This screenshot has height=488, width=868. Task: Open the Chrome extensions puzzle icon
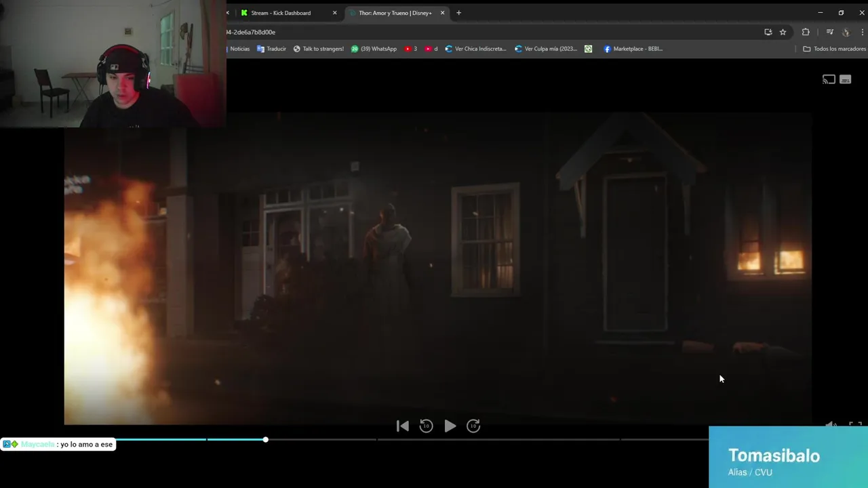tap(806, 32)
